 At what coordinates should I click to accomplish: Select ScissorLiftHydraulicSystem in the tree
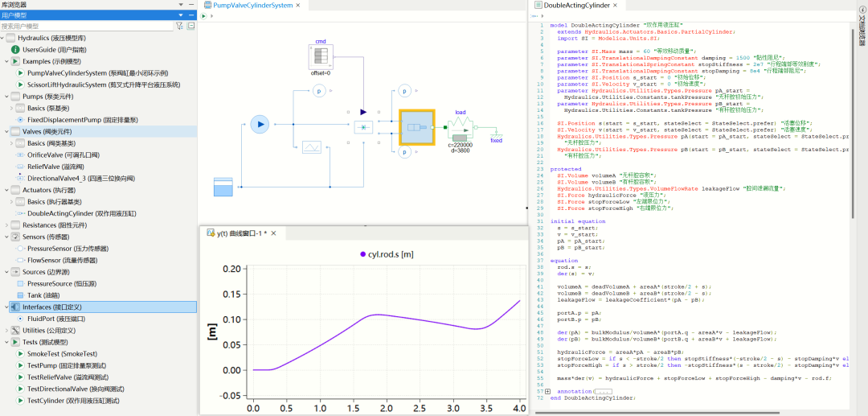coord(105,84)
